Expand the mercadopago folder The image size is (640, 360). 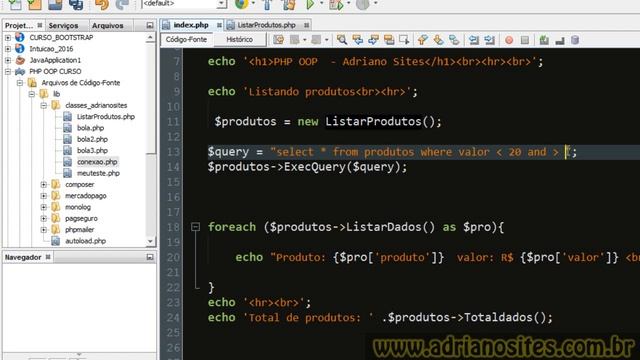pyautogui.click(x=44, y=196)
